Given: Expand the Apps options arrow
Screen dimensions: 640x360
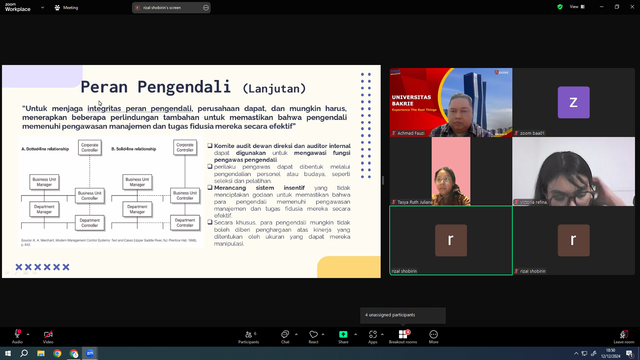Looking at the screenshot, I should [x=382, y=334].
